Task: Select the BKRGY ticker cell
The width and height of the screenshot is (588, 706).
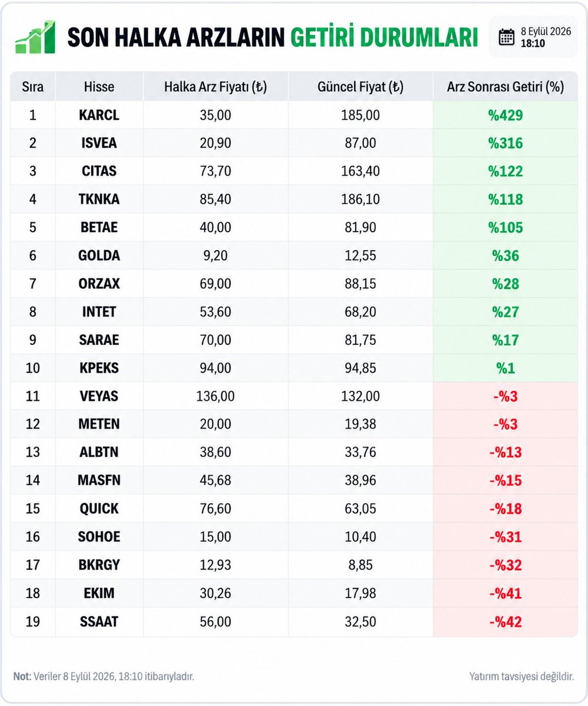Action: pyautogui.click(x=99, y=565)
